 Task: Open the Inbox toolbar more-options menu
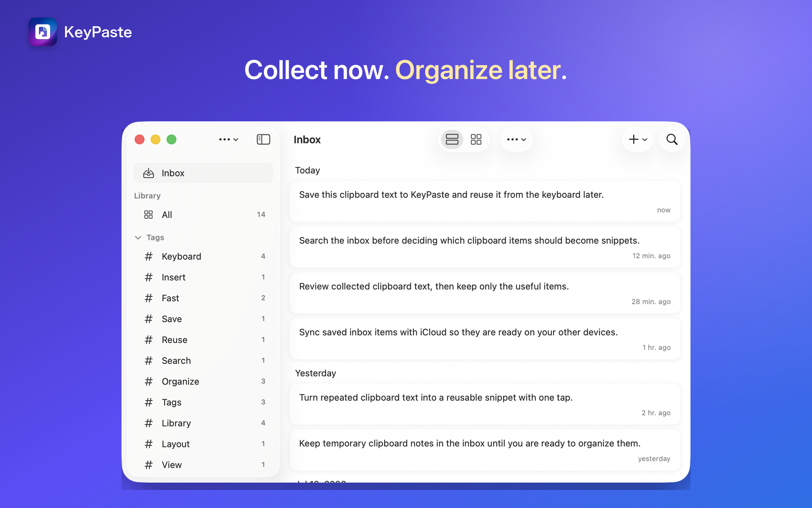[517, 139]
